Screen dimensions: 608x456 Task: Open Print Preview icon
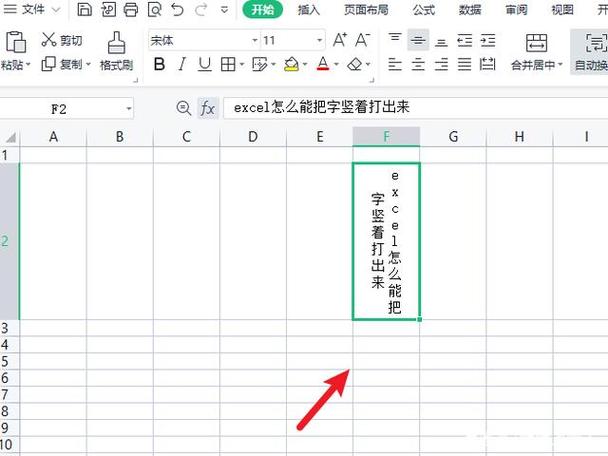(x=154, y=9)
